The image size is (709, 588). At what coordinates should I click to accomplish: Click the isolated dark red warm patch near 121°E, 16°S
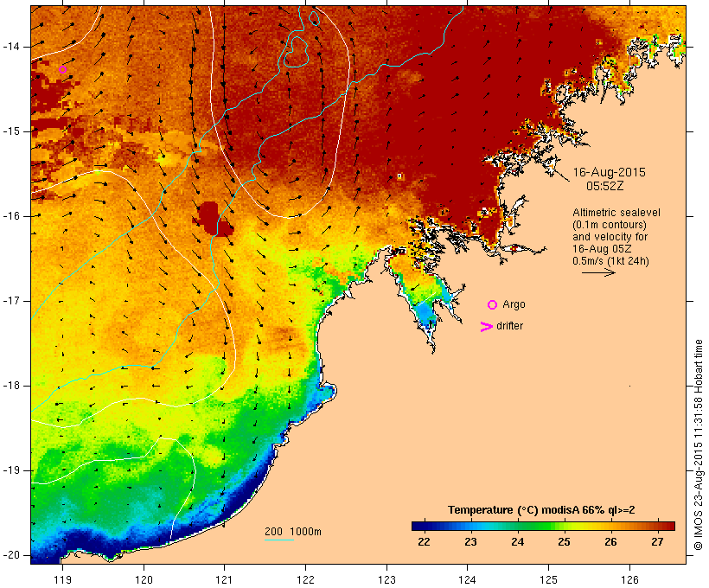[x=212, y=219]
